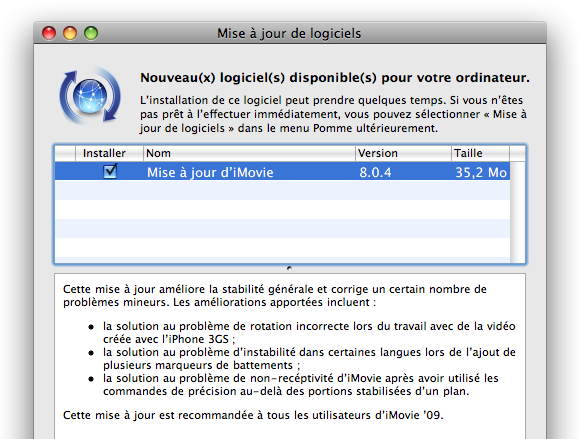
Task: Zoom the window with the green button
Action: click(91, 33)
